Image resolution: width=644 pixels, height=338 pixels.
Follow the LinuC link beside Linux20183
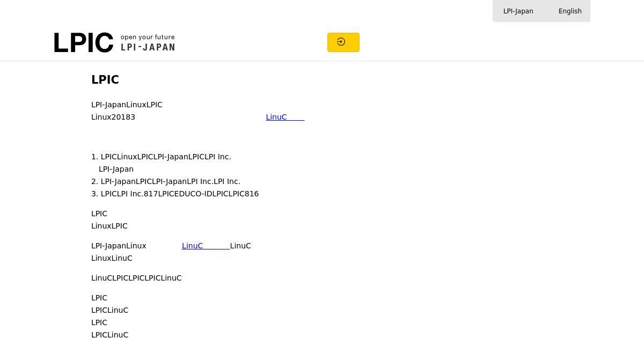coord(285,117)
